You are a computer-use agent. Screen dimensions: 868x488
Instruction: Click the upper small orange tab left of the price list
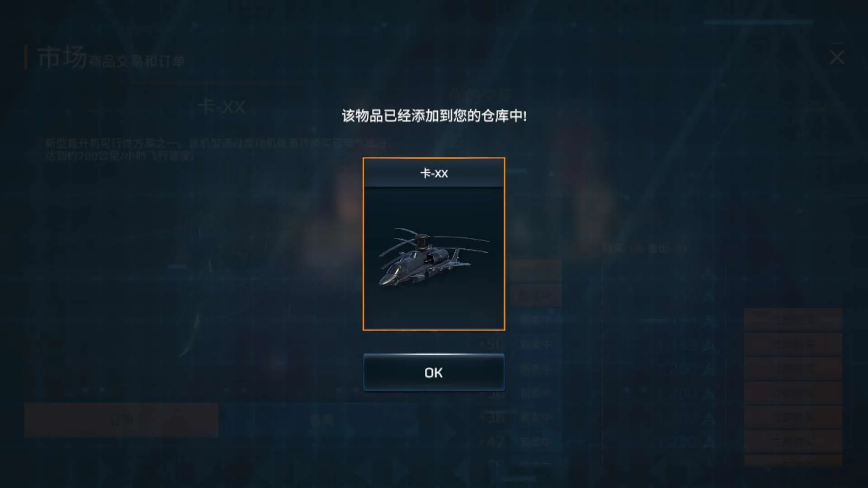[536, 271]
